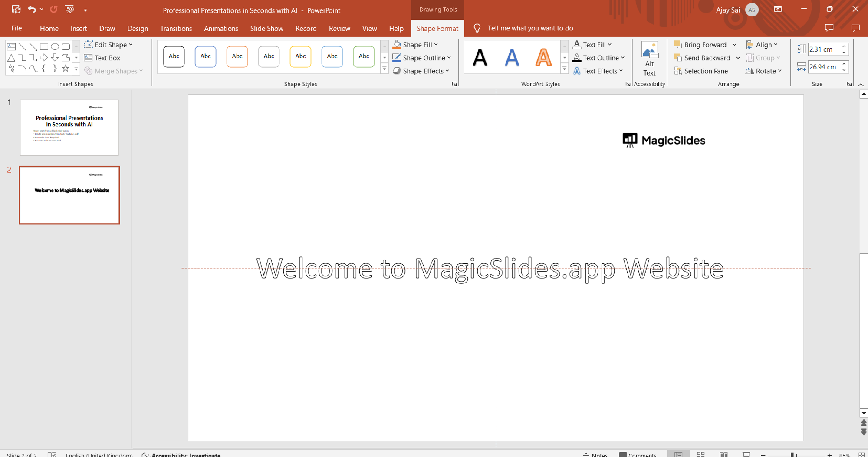The width and height of the screenshot is (868, 457).
Task: Open Accessibility Investigate checker
Action: (x=181, y=454)
